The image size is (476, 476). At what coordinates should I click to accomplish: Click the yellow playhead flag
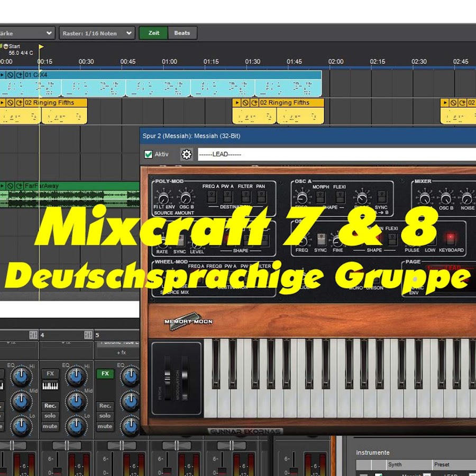tap(41, 47)
